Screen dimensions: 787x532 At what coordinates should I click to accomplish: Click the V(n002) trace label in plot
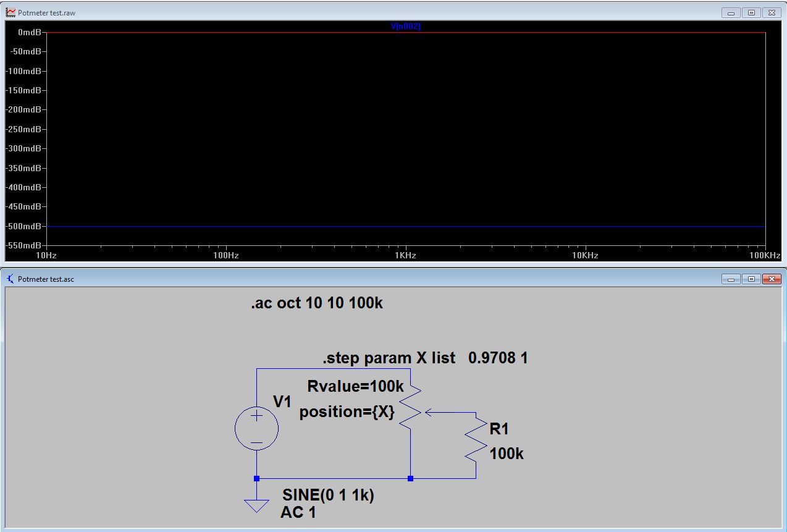tap(406, 27)
